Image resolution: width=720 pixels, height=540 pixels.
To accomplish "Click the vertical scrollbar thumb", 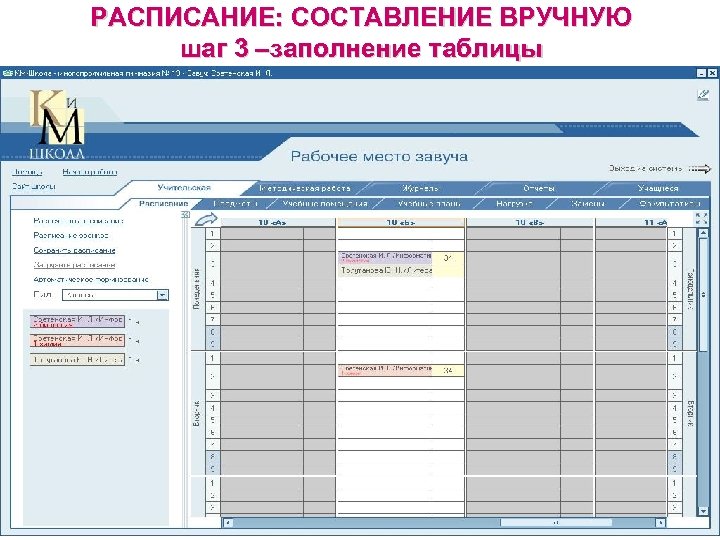I will pos(703,295).
